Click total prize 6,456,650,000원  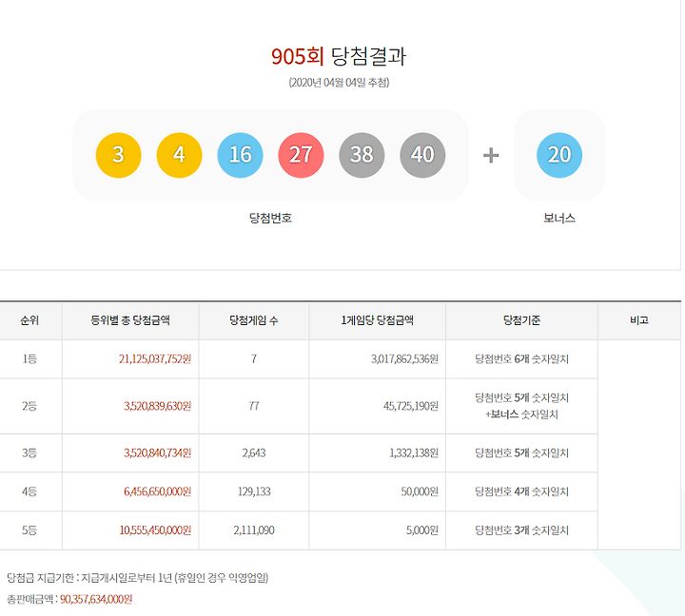tap(158, 491)
